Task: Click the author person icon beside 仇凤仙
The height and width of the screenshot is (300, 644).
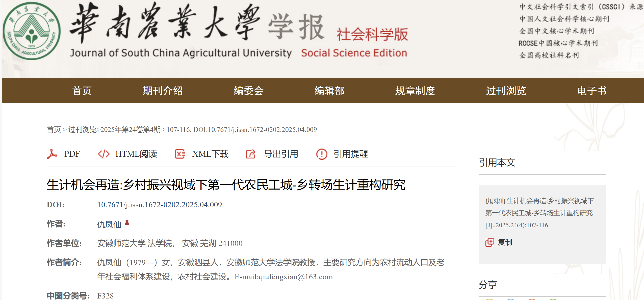Action: coord(127,222)
